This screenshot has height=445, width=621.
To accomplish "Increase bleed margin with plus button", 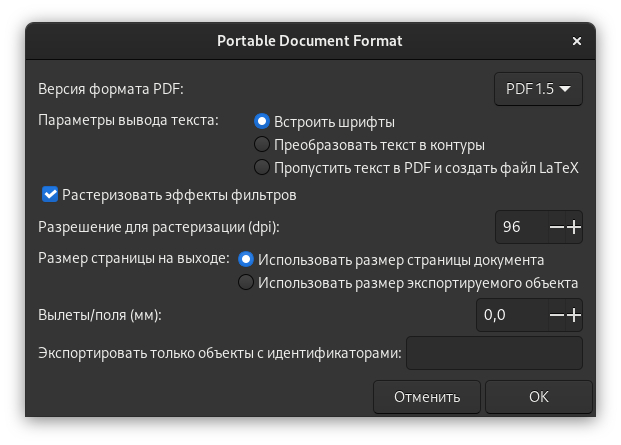I will tap(574, 315).
